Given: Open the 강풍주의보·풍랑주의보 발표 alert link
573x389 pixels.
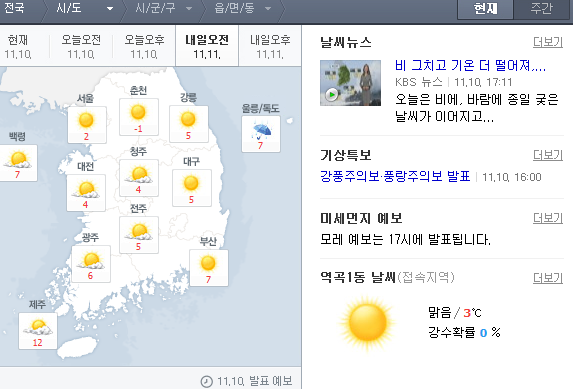Looking at the screenshot, I should [395, 176].
